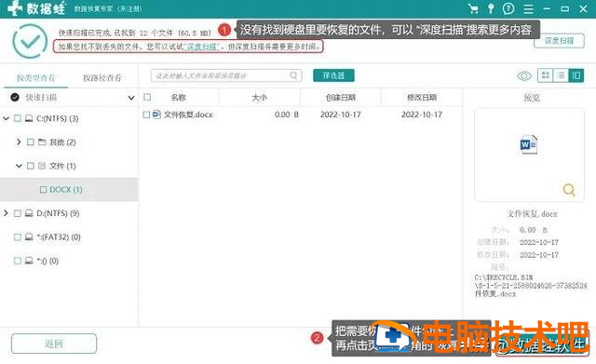Viewport: 596px width, 364px height.
Task: Check the 文件恢复.docx file checkbox
Action: 146,115
